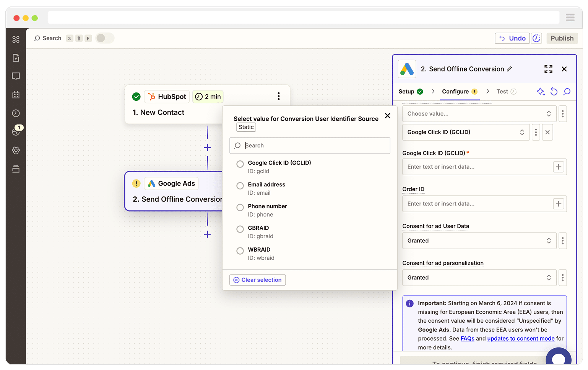
Task: Open HubSpot step three-dot menu
Action: click(x=279, y=96)
